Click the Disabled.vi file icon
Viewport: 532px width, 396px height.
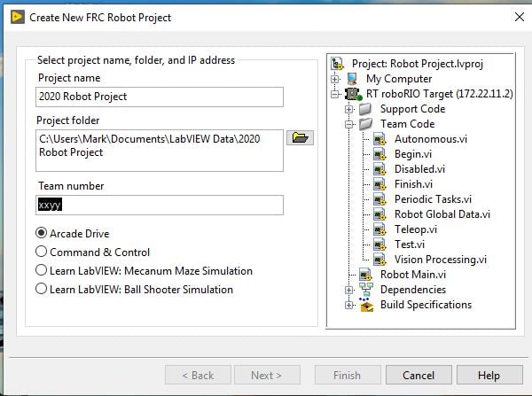pyautogui.click(x=379, y=169)
